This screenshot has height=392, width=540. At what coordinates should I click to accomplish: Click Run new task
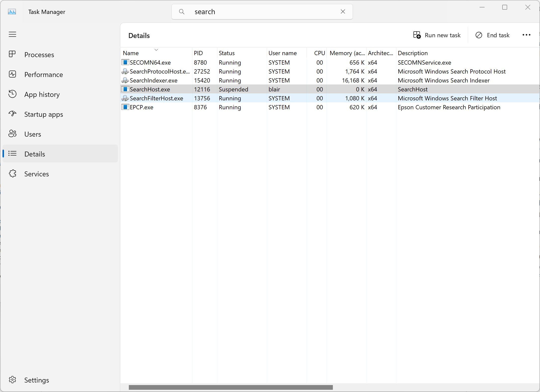pyautogui.click(x=437, y=35)
